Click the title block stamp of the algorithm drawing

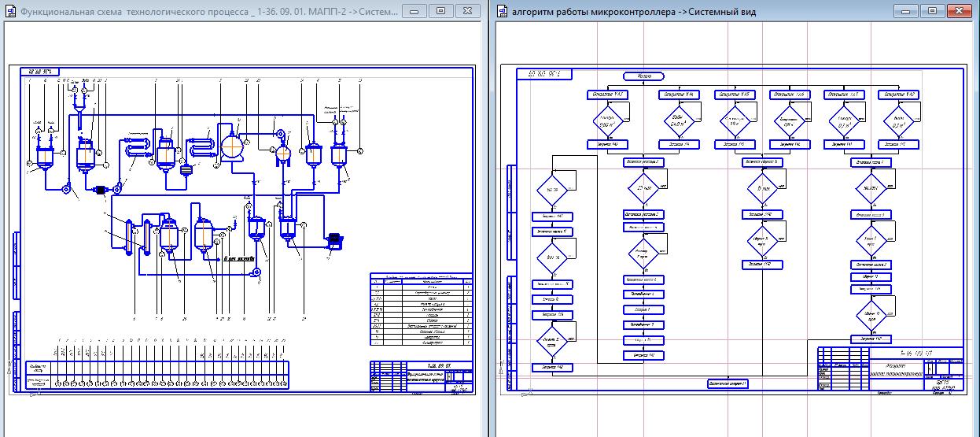click(890, 368)
